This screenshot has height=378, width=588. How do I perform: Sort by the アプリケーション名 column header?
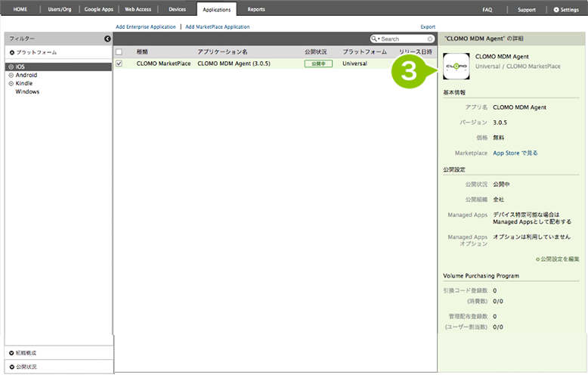[x=222, y=51]
